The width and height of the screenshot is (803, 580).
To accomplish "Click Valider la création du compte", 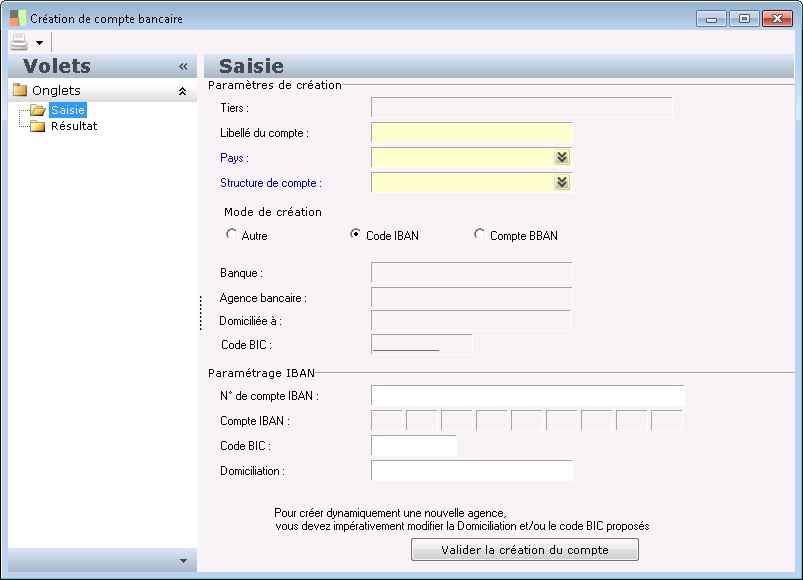I will tap(525, 550).
